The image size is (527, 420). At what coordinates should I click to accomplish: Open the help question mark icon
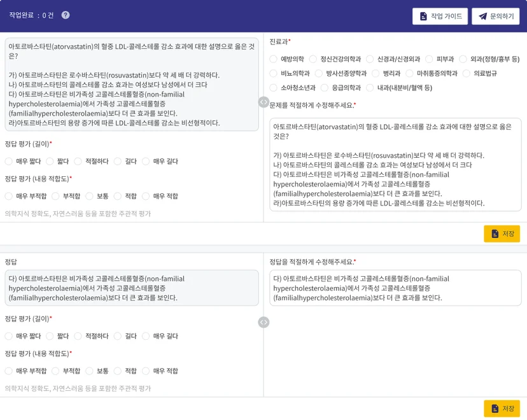click(x=66, y=15)
